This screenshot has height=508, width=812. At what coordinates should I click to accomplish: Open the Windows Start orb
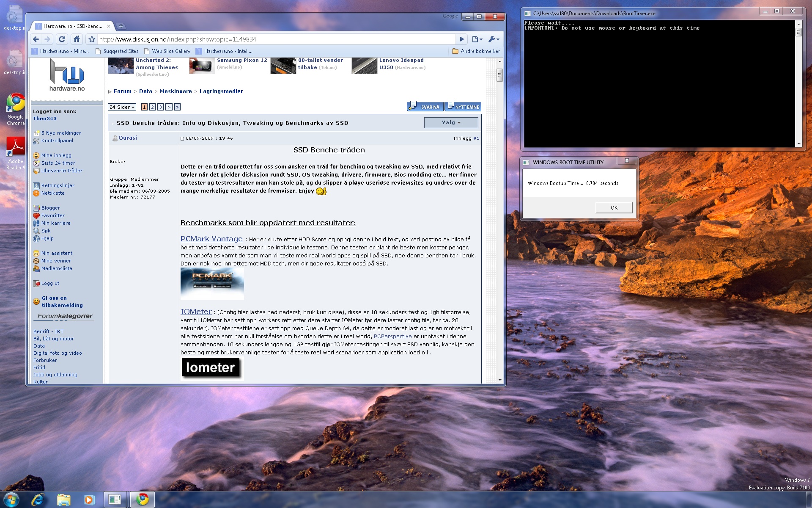click(x=11, y=500)
